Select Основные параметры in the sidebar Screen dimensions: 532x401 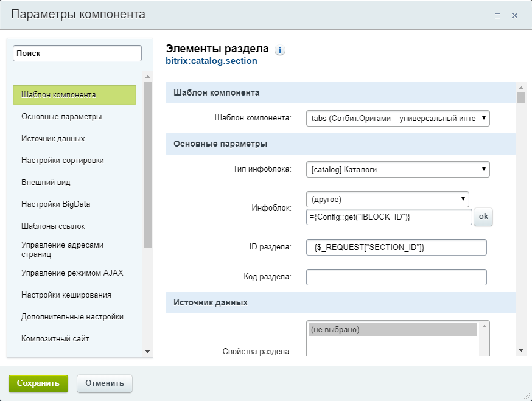(x=61, y=116)
